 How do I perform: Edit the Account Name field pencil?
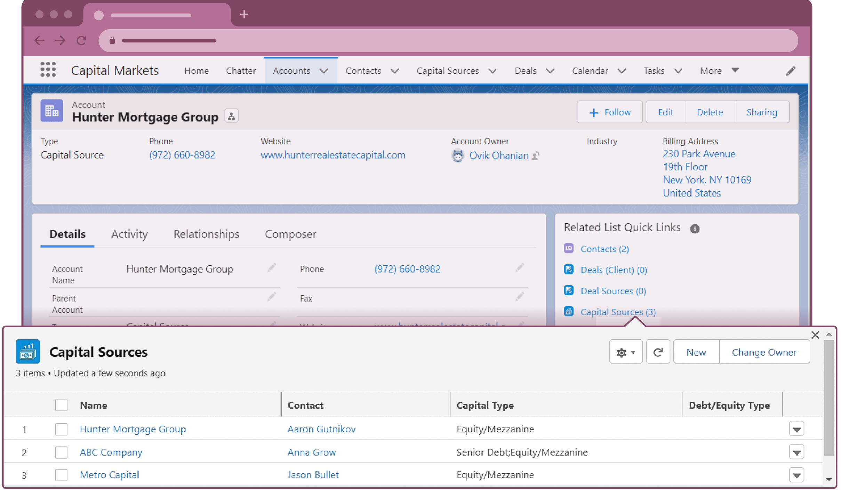272,267
